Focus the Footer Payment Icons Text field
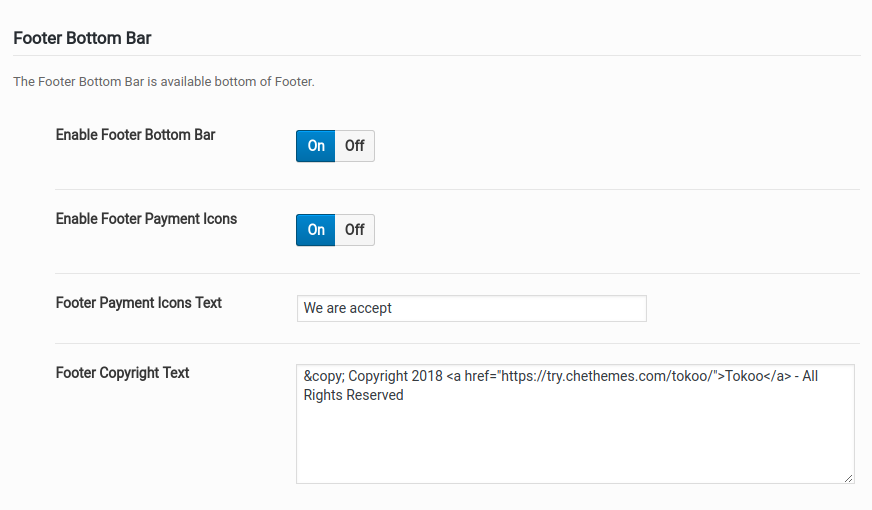Image resolution: width=872 pixels, height=510 pixels. coord(472,308)
